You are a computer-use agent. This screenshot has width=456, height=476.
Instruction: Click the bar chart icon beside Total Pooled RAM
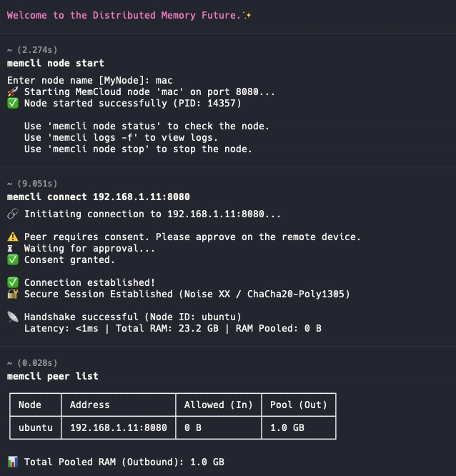[12, 462]
